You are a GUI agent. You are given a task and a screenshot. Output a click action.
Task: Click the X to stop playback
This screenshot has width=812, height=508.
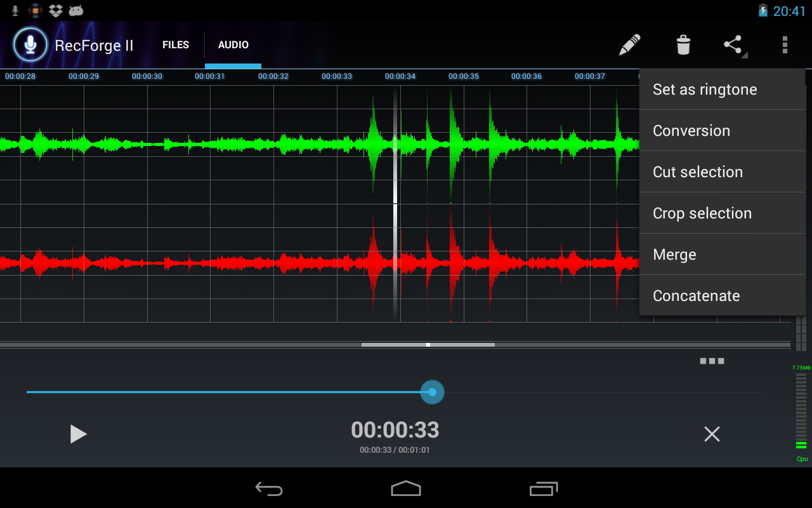tap(711, 434)
